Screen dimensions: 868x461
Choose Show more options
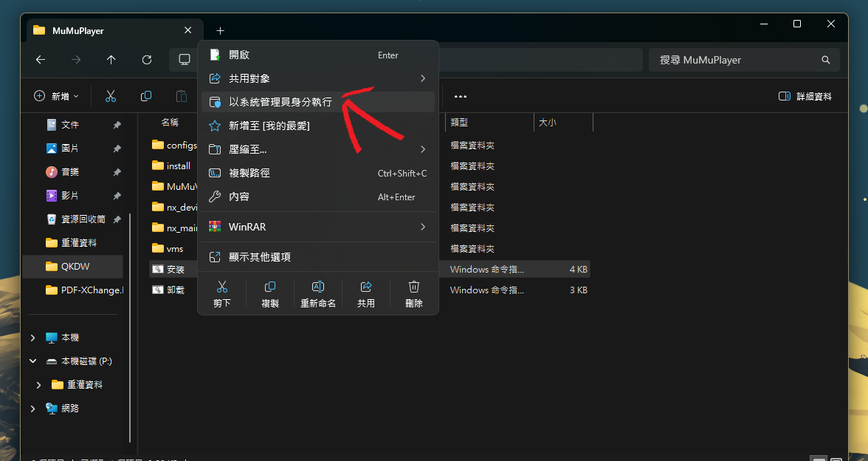click(317, 257)
